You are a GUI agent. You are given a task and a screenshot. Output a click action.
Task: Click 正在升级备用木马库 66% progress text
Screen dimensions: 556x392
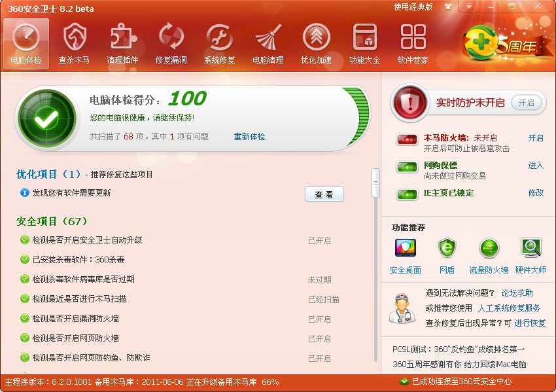pyautogui.click(x=232, y=382)
